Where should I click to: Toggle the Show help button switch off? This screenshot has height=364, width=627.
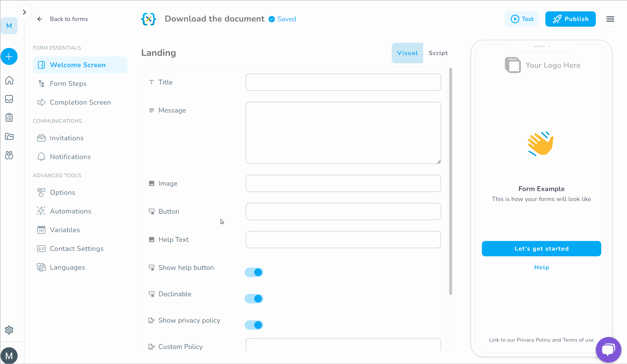(253, 272)
